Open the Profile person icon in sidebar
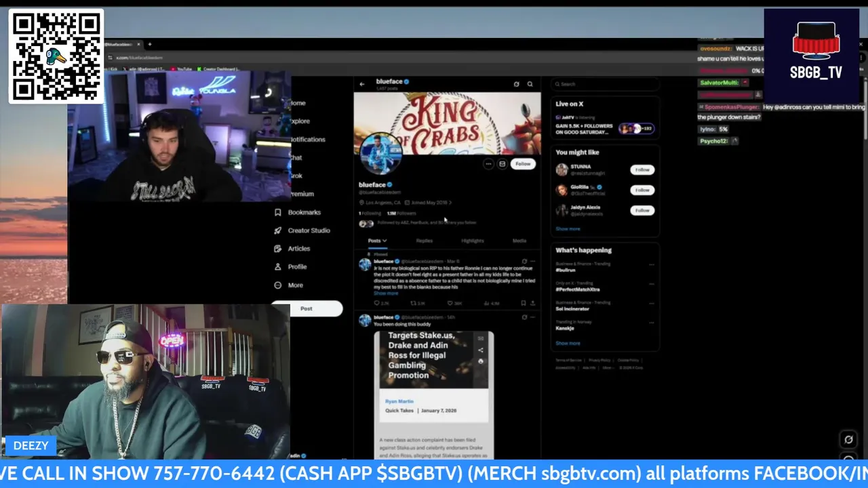Screen dimensions: 868x488 [278, 267]
